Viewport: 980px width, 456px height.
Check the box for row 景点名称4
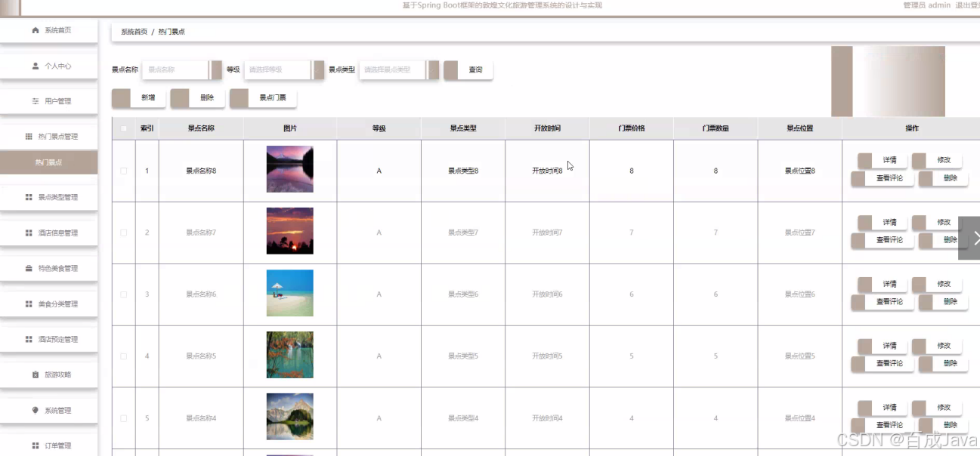124,418
